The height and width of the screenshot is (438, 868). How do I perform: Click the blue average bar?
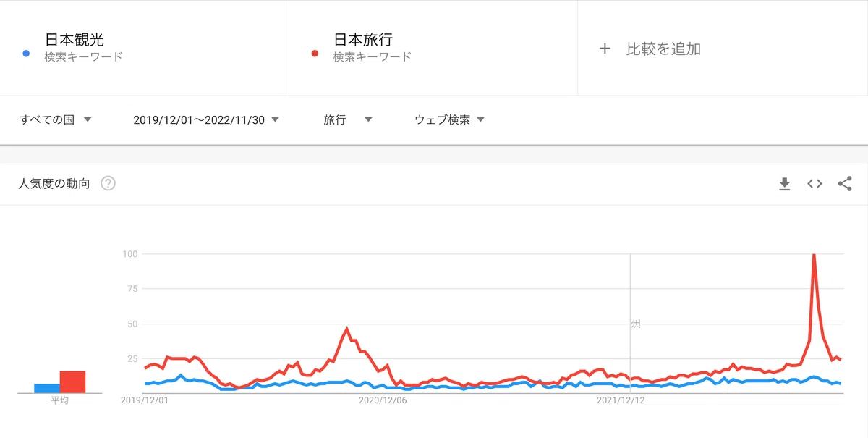click(x=47, y=388)
